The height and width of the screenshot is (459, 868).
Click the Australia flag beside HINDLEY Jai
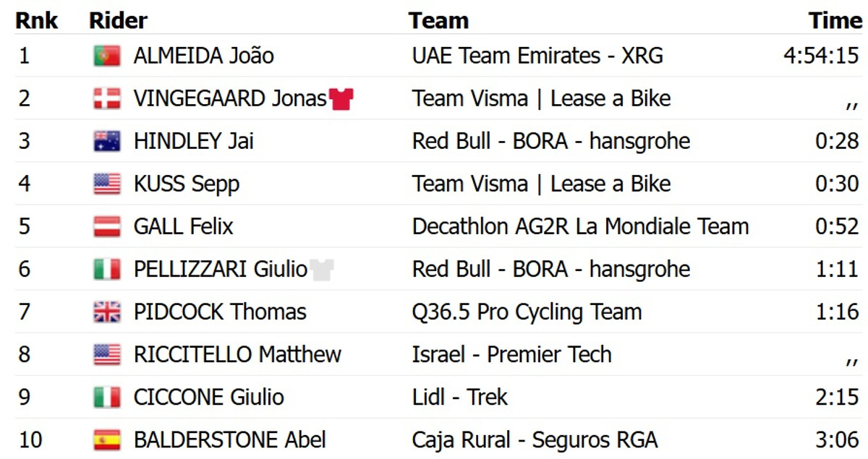107,141
